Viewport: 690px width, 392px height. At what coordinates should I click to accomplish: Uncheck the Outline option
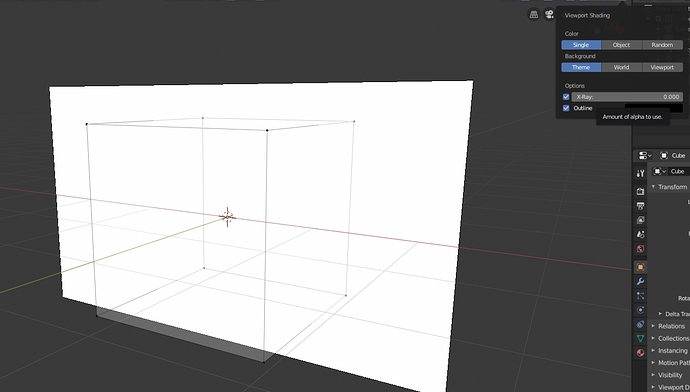click(x=566, y=108)
